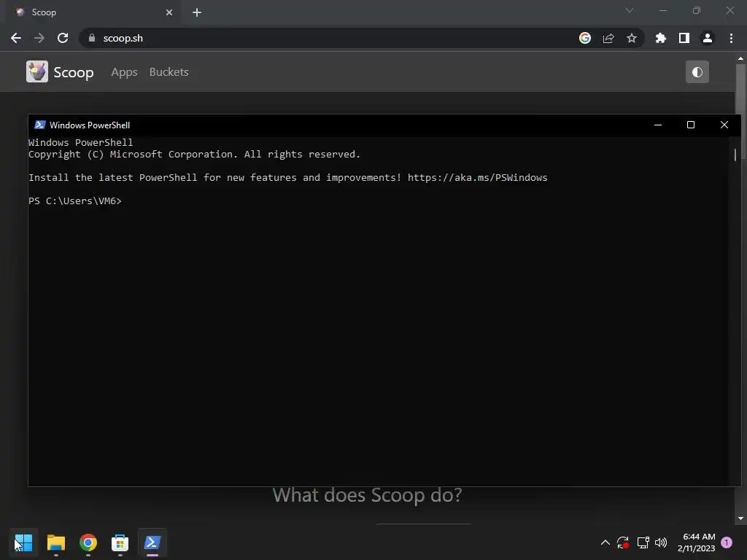This screenshot has height=560, width=747.
Task: Switch to Chrome in the taskbar
Action: pos(88,542)
